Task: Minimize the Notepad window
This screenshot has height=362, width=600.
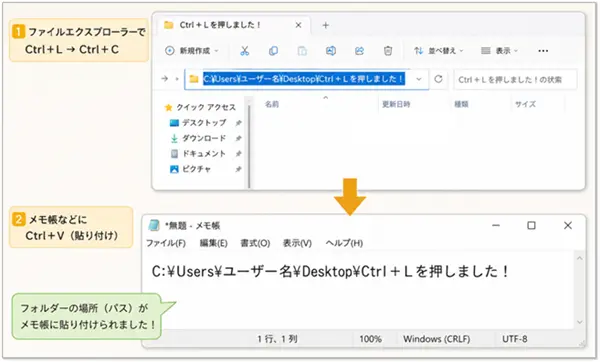Action: pos(496,226)
